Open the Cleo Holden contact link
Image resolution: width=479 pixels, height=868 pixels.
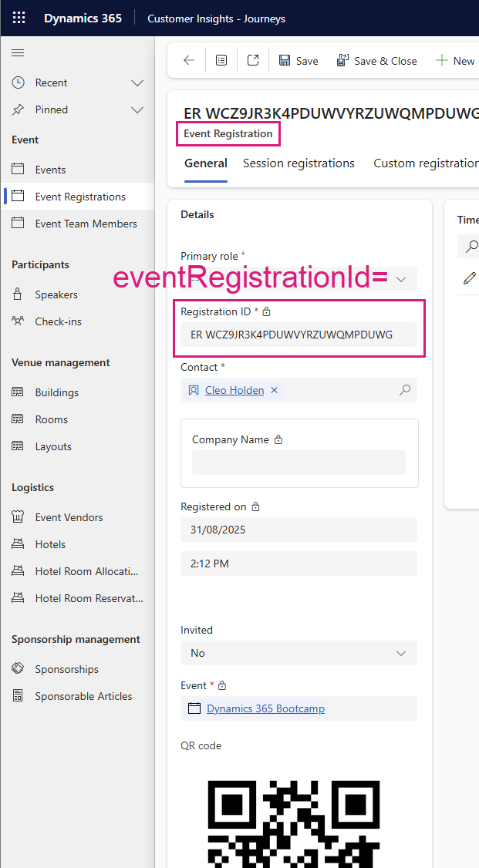(234, 390)
